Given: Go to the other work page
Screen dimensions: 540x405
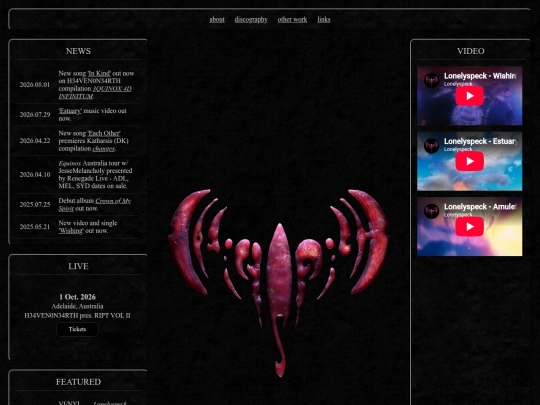Looking at the screenshot, I should [292, 20].
